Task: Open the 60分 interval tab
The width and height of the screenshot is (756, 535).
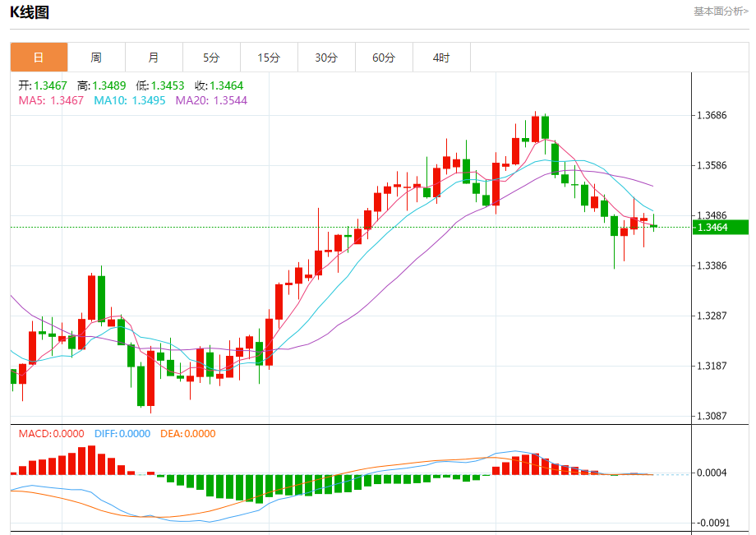Action: point(384,58)
